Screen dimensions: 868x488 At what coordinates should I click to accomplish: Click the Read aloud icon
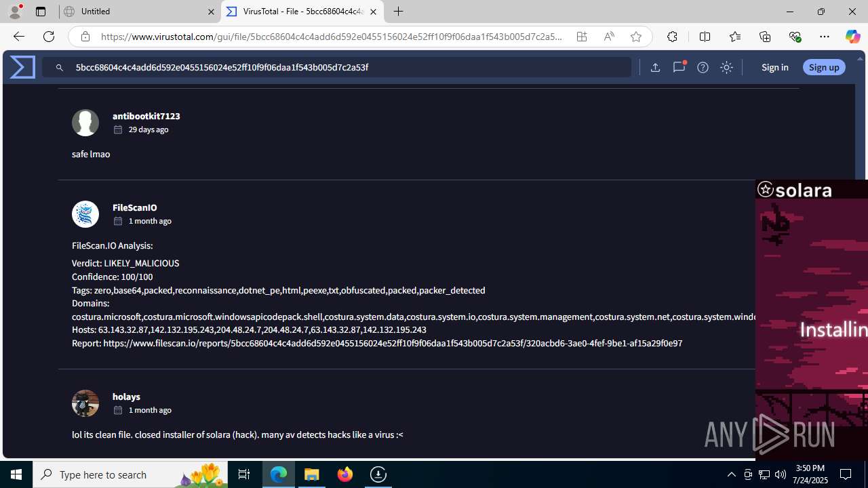click(x=609, y=37)
